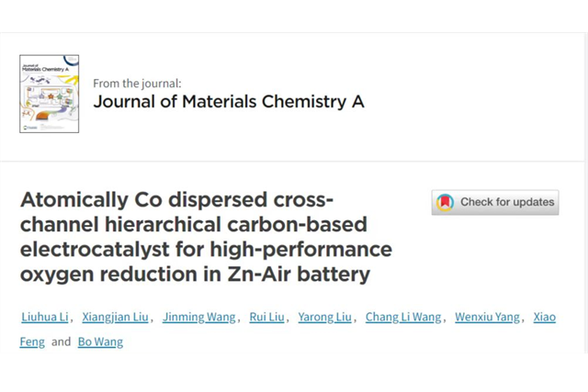Click the word "and" before Bo Wang
The image size is (588, 392).
coord(62,342)
